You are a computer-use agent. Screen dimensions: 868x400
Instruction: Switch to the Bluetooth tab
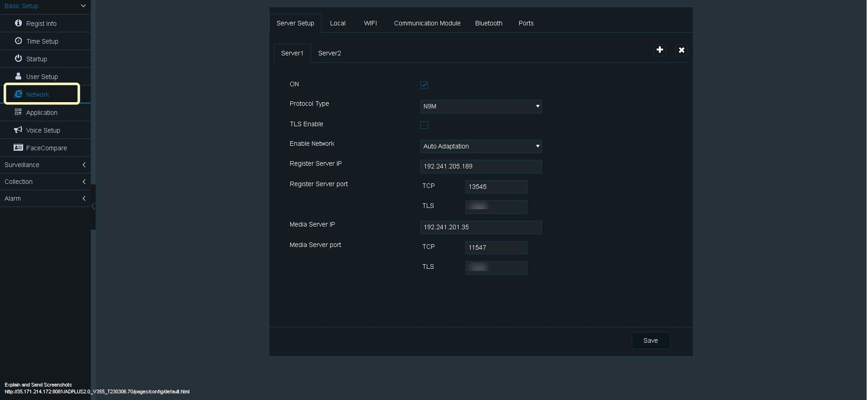(x=489, y=23)
